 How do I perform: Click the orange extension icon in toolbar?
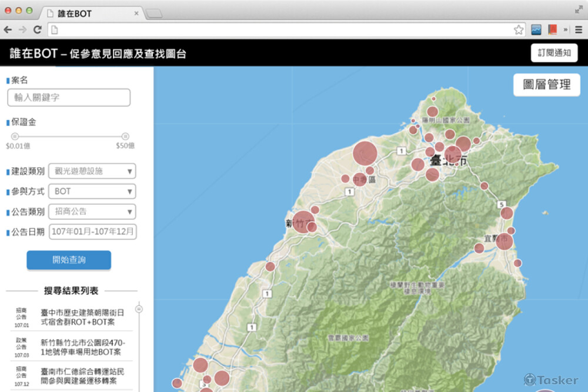552,29
